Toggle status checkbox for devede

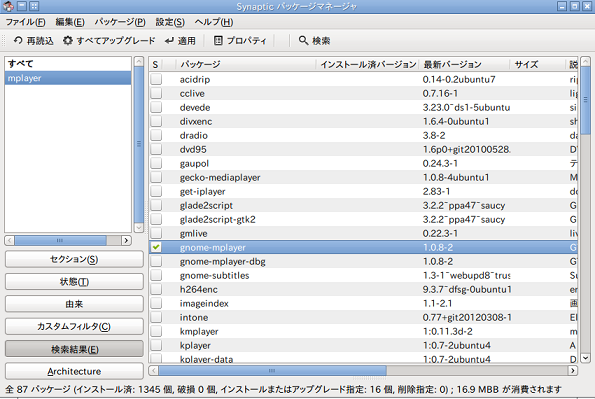pyautogui.click(x=156, y=107)
